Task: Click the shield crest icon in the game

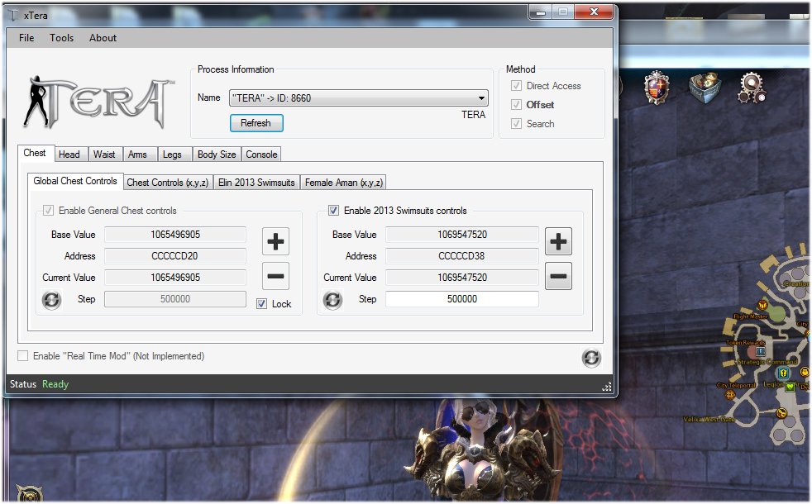Action: click(658, 87)
